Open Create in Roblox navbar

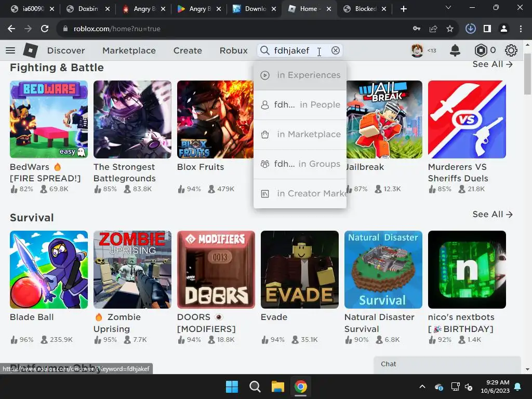click(x=188, y=50)
